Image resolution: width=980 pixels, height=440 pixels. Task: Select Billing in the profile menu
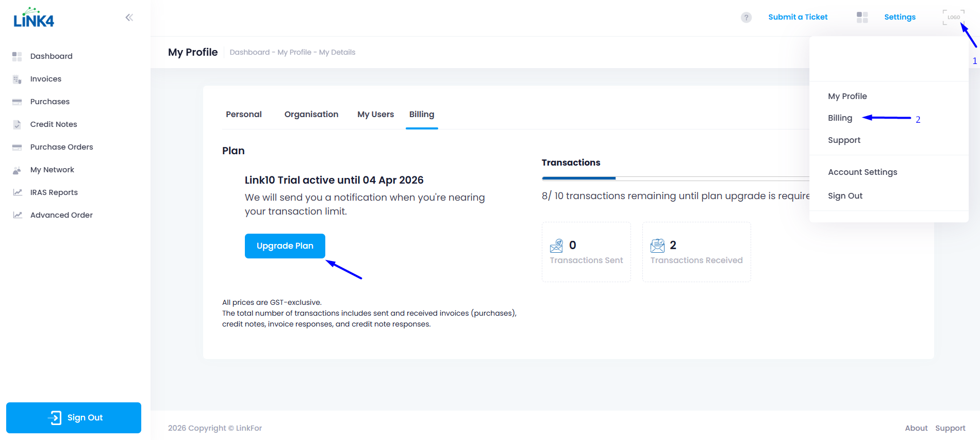click(840, 118)
